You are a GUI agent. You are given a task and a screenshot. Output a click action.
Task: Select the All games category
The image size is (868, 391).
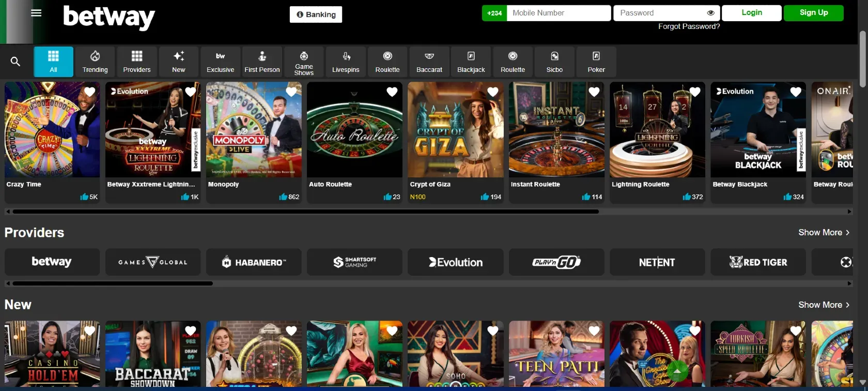[x=54, y=62]
